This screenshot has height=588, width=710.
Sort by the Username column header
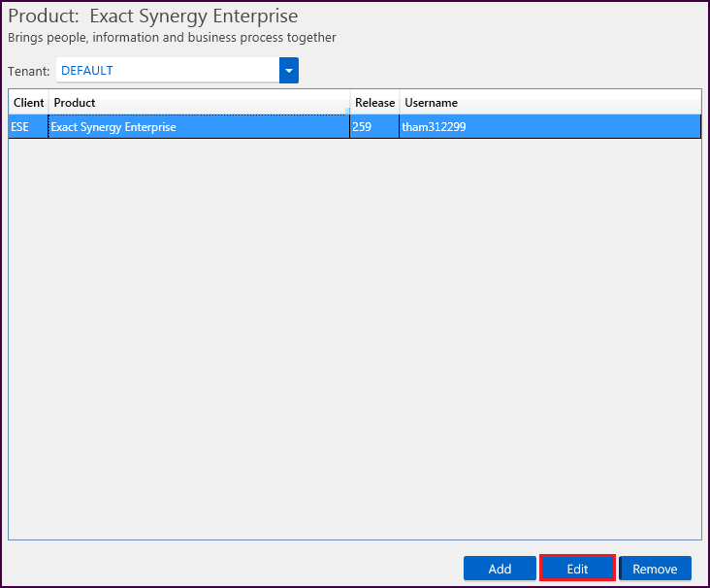(550, 103)
